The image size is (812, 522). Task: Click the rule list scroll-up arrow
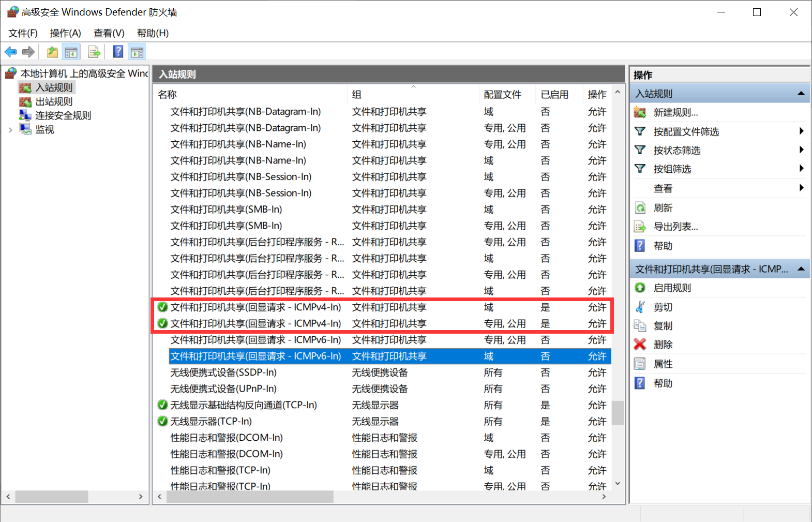(x=618, y=92)
